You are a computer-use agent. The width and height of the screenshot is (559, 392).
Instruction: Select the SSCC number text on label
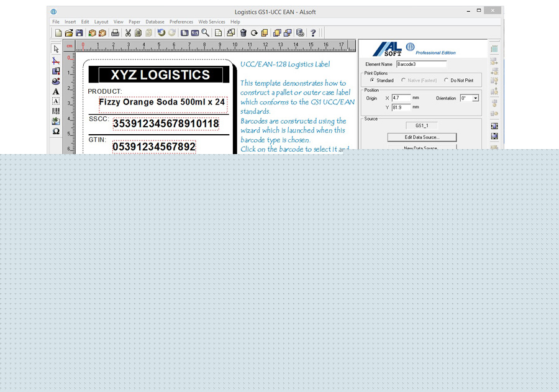tap(165, 124)
